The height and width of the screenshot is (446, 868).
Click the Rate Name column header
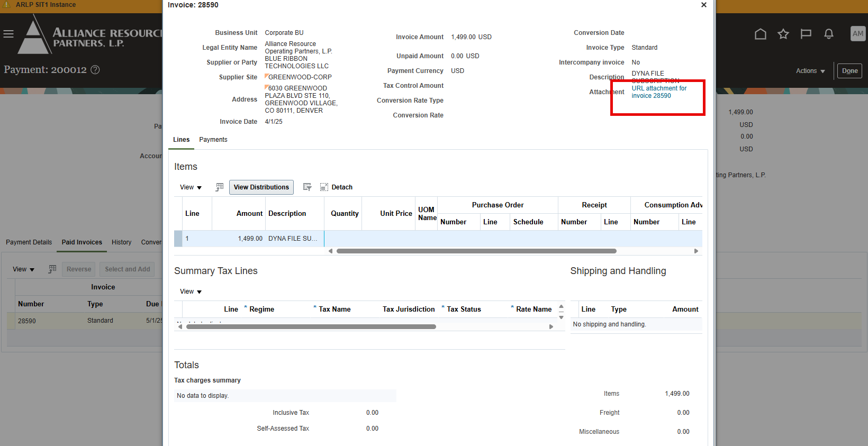pos(534,310)
